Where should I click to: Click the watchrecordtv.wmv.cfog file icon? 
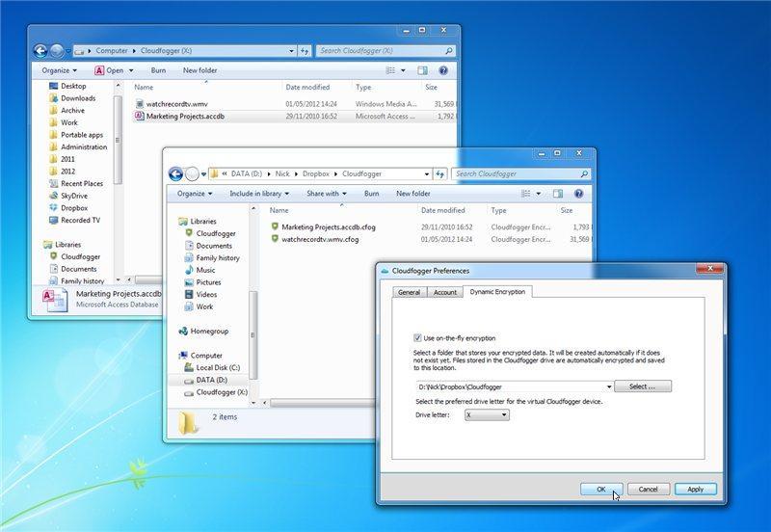(275, 239)
